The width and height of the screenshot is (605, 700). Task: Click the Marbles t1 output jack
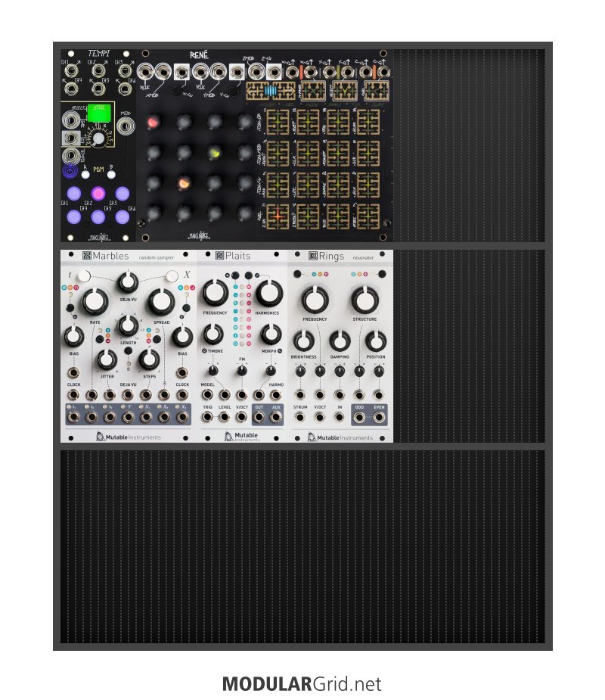(x=73, y=418)
